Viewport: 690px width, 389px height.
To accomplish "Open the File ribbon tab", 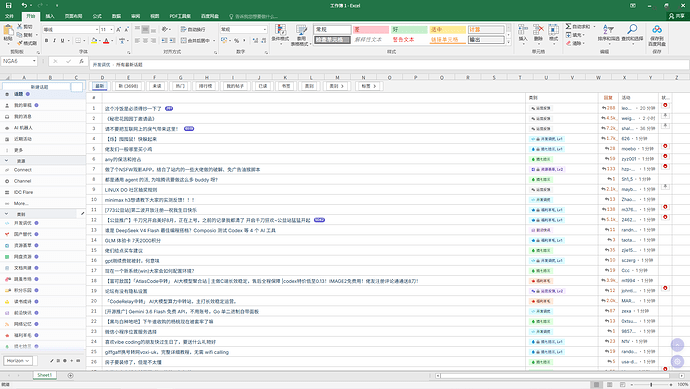I will pyautogui.click(x=9, y=16).
